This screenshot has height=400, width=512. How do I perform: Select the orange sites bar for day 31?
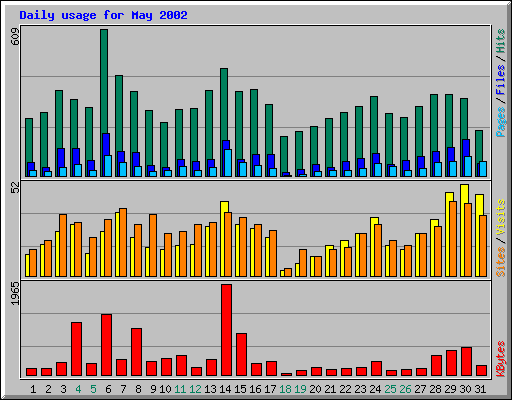(483, 246)
